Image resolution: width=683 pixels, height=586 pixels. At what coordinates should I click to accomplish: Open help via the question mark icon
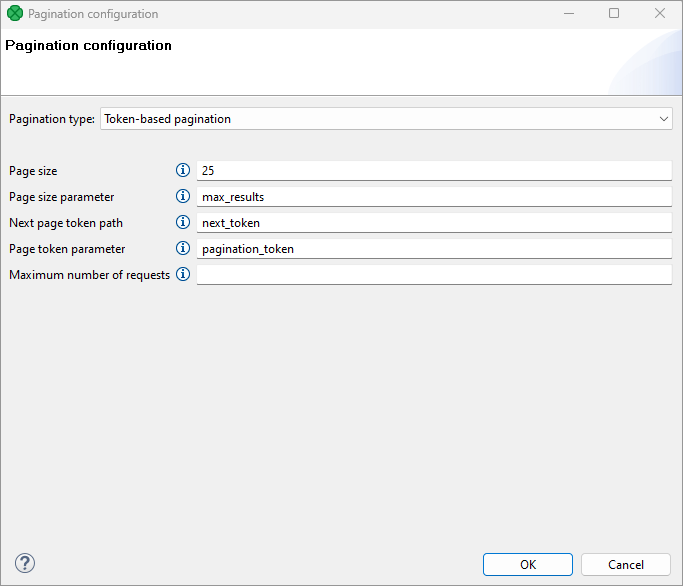tap(25, 564)
